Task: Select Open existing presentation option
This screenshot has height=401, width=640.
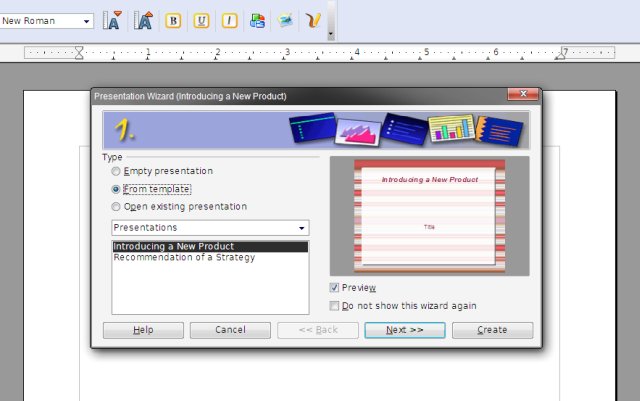Action: [x=117, y=207]
